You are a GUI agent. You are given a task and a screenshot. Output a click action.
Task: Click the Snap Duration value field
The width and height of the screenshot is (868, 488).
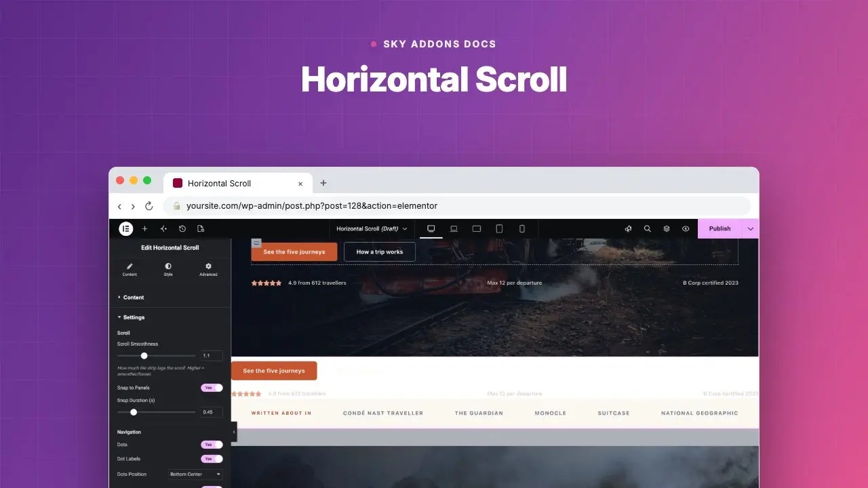pos(212,412)
